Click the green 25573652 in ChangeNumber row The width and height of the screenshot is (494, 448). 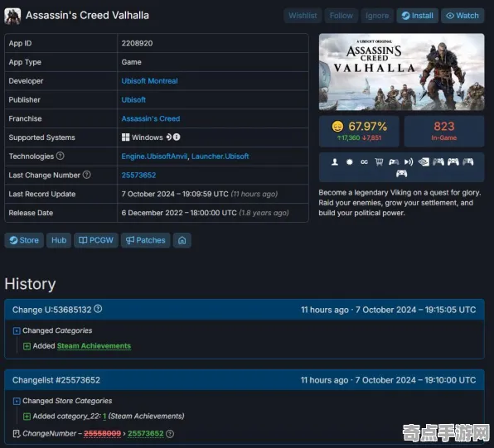click(x=146, y=434)
